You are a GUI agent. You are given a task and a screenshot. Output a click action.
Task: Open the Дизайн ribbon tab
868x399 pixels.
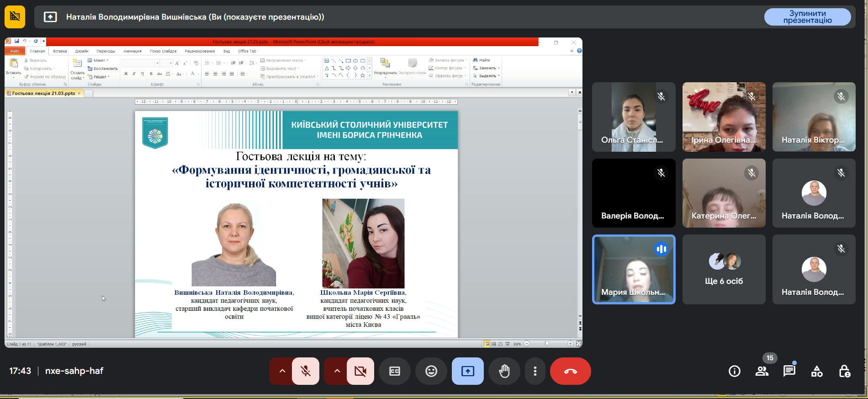tap(82, 51)
